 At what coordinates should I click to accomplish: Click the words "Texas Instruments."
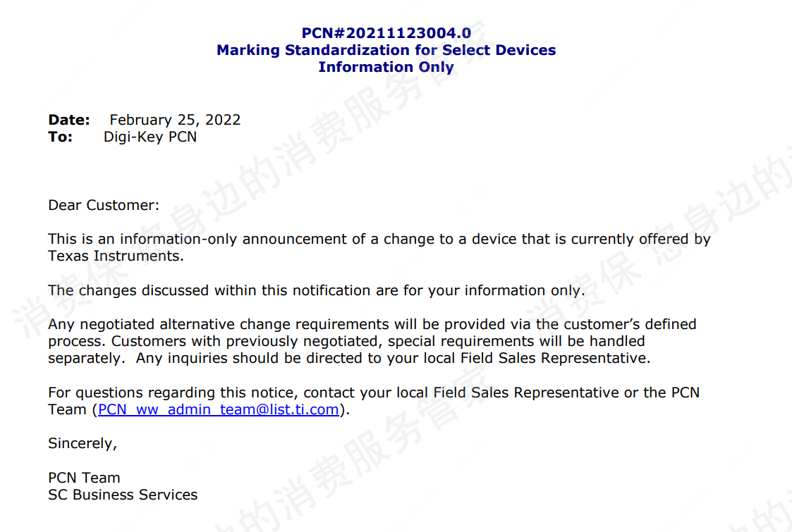[116, 256]
